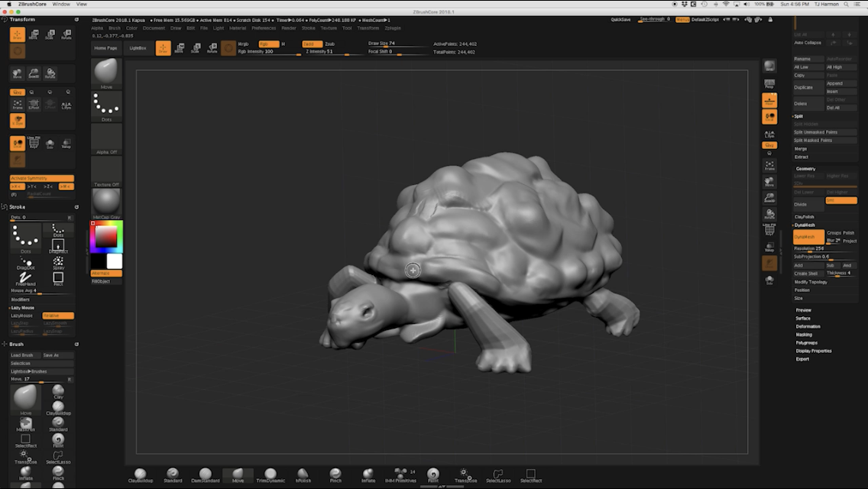Click inside the color picker square
This screenshot has height=489, width=868.
[x=106, y=236]
